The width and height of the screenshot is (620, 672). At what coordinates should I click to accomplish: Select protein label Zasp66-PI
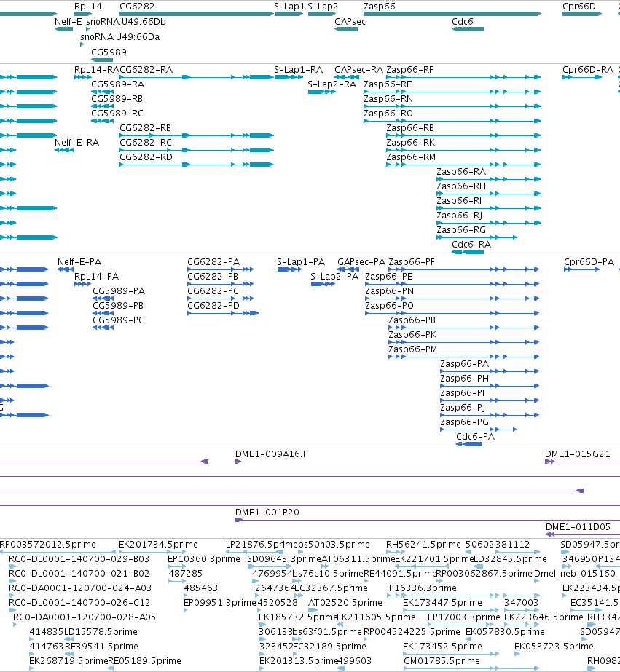pyautogui.click(x=463, y=393)
